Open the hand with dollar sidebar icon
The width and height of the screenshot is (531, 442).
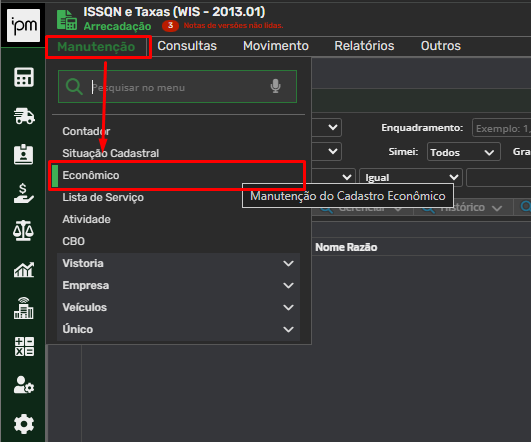(x=23, y=193)
